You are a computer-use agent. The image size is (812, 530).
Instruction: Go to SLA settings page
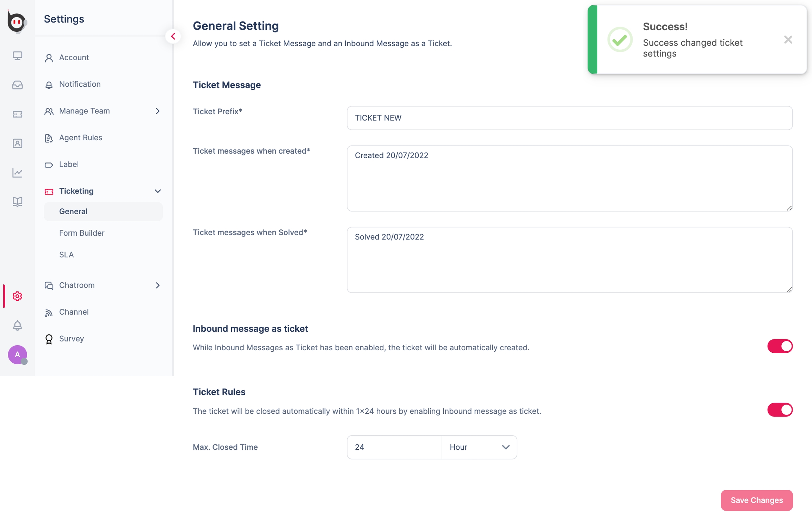[x=66, y=254]
